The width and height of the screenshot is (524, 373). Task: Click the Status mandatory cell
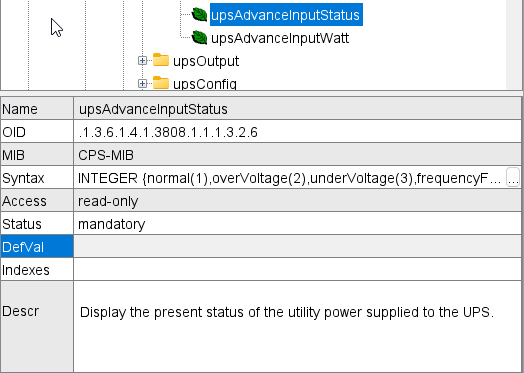point(297,224)
